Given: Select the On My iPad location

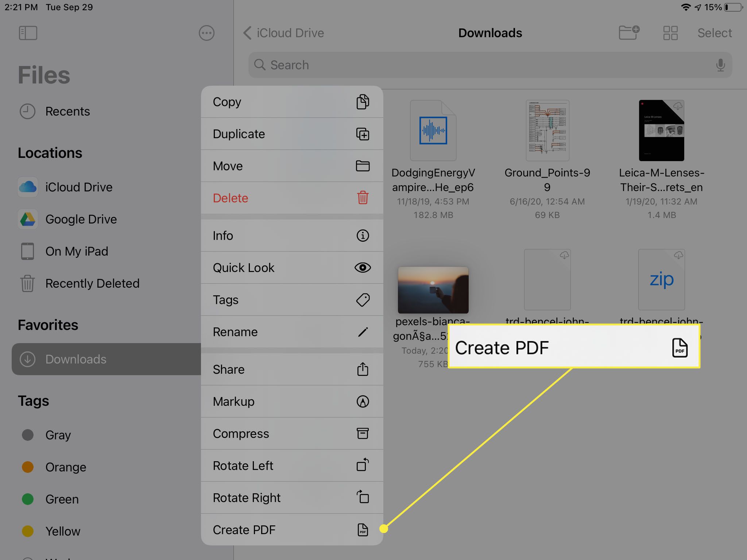Looking at the screenshot, I should point(77,250).
